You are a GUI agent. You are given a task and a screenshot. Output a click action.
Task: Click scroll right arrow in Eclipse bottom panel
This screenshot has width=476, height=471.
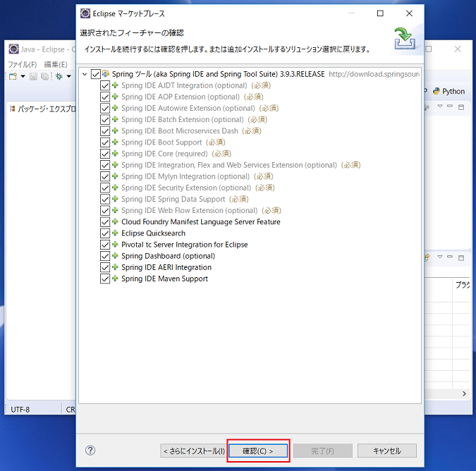pos(464,393)
